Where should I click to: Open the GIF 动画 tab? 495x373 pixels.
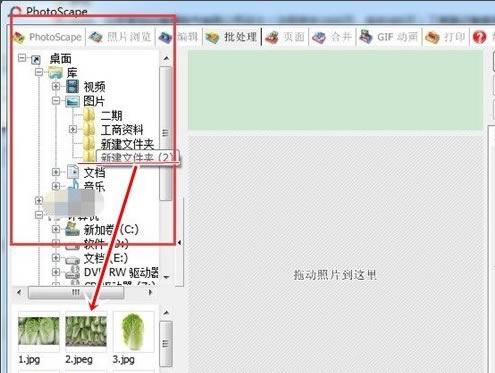click(x=389, y=37)
